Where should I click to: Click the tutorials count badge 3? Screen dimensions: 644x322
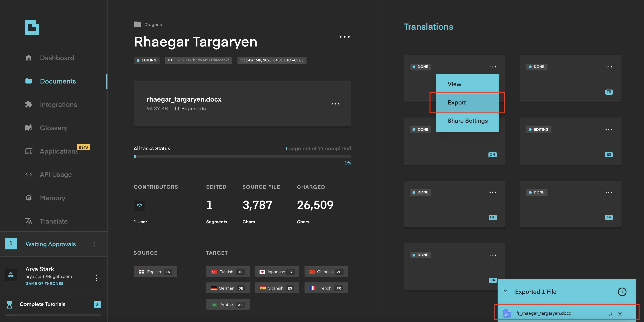pyautogui.click(x=97, y=304)
